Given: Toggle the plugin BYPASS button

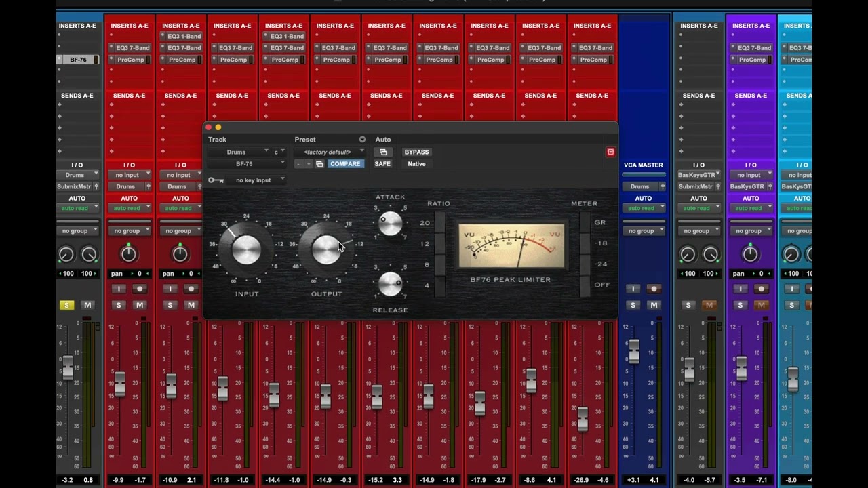Looking at the screenshot, I should click(417, 152).
